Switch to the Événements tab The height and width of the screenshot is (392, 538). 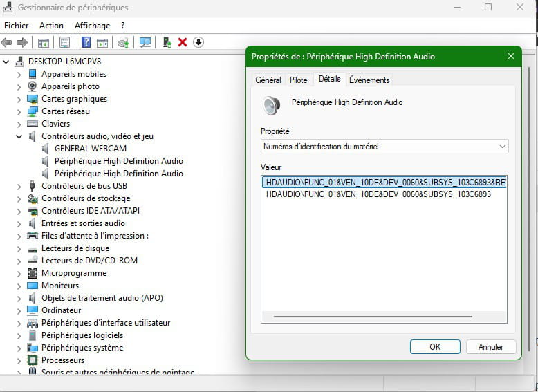(x=369, y=80)
